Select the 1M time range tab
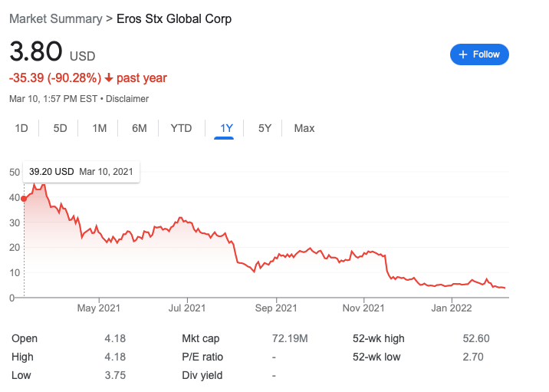The image size is (549, 392). 100,128
